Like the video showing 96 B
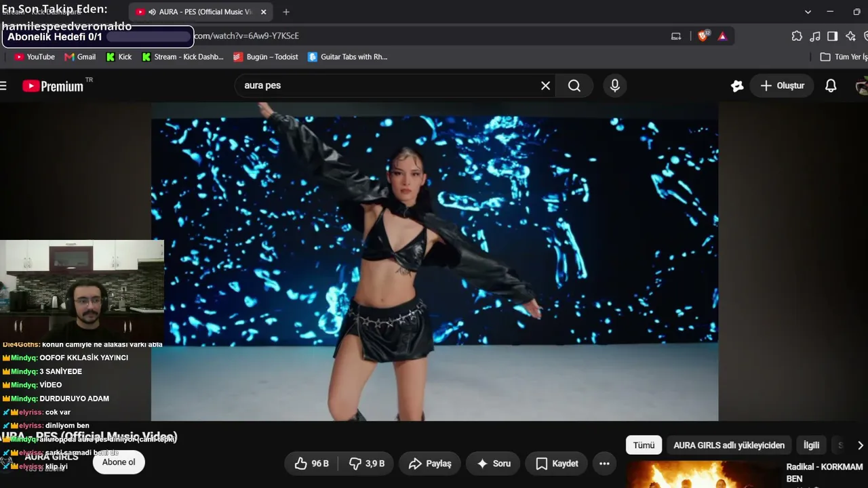The image size is (868, 488). tap(312, 464)
